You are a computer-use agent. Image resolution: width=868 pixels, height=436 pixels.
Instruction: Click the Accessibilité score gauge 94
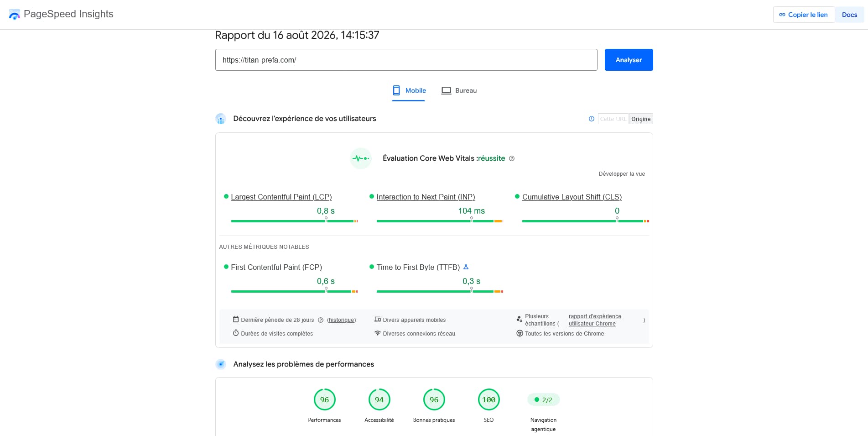379,399
